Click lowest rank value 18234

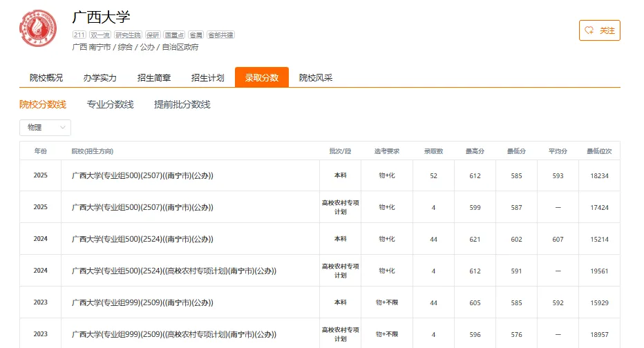tap(599, 175)
